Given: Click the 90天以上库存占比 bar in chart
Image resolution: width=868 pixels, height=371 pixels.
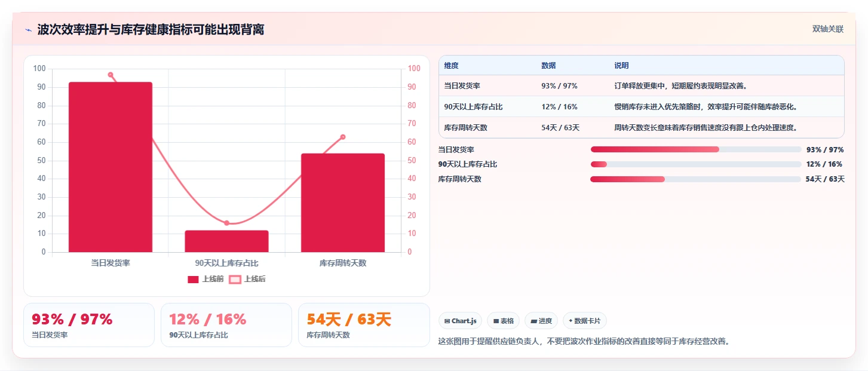Looking at the screenshot, I should pyautogui.click(x=226, y=241).
